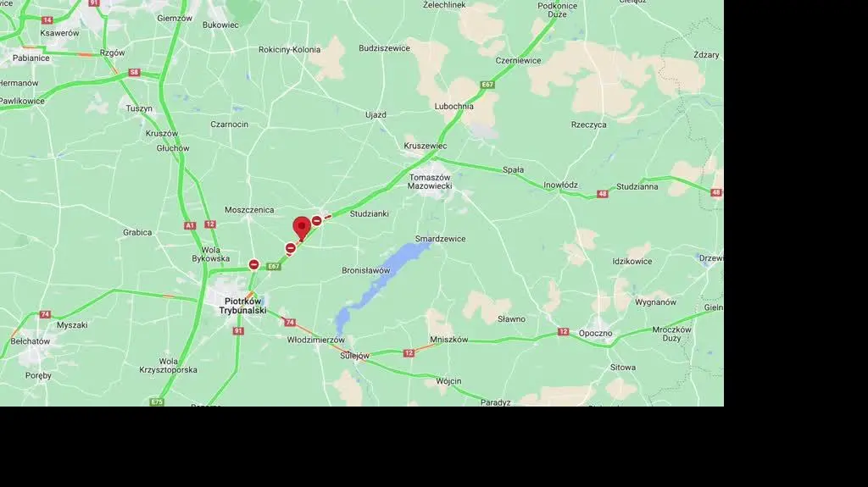
Task: Select the Tomaszów Mazowiecki city label
Action: tap(430, 181)
